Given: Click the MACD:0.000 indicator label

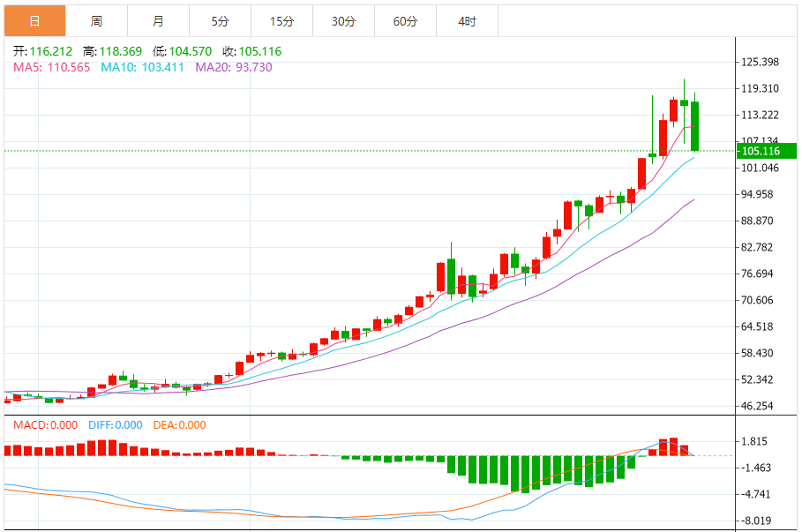Looking at the screenshot, I should click(46, 425).
